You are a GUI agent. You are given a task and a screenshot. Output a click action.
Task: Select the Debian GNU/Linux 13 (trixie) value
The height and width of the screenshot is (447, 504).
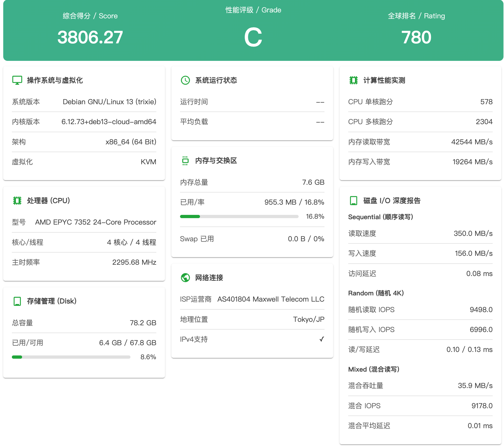pos(109,102)
